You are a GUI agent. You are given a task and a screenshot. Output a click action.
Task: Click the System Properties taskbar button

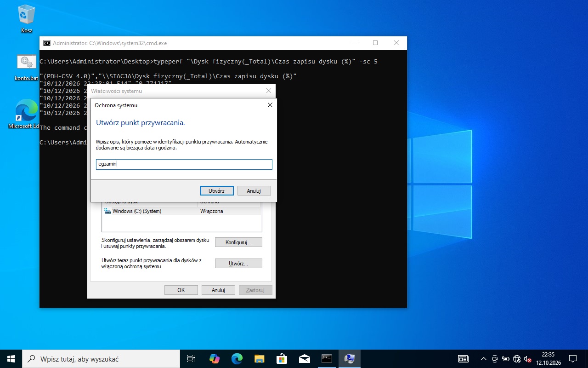tap(350, 359)
